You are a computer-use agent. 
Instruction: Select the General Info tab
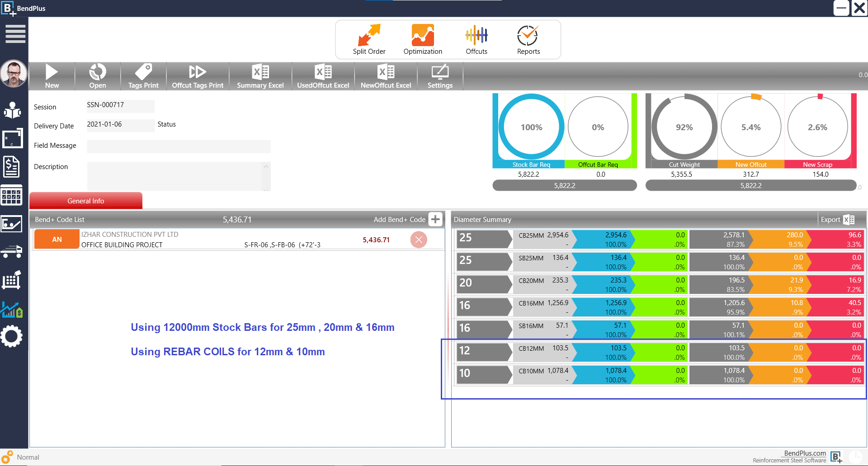point(86,201)
